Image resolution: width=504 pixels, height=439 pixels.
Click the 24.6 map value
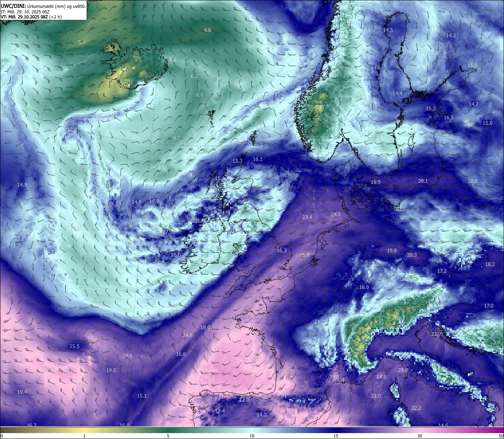127,356
